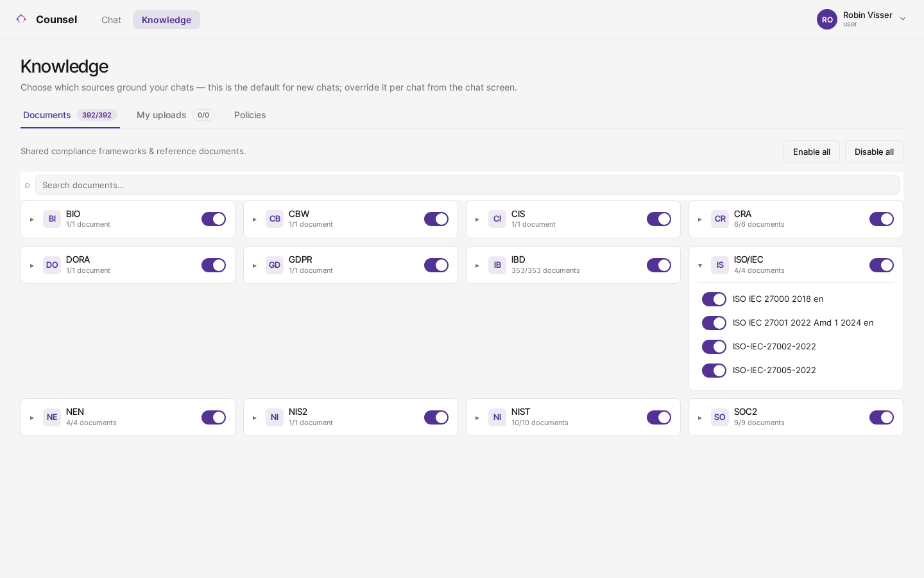Show documents under the DORA card
924x578 pixels.
[x=32, y=266]
